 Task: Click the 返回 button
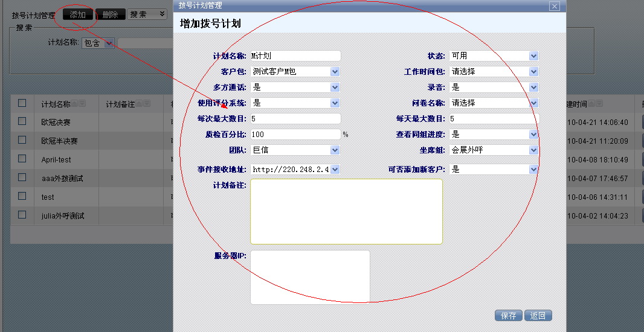coord(538,316)
